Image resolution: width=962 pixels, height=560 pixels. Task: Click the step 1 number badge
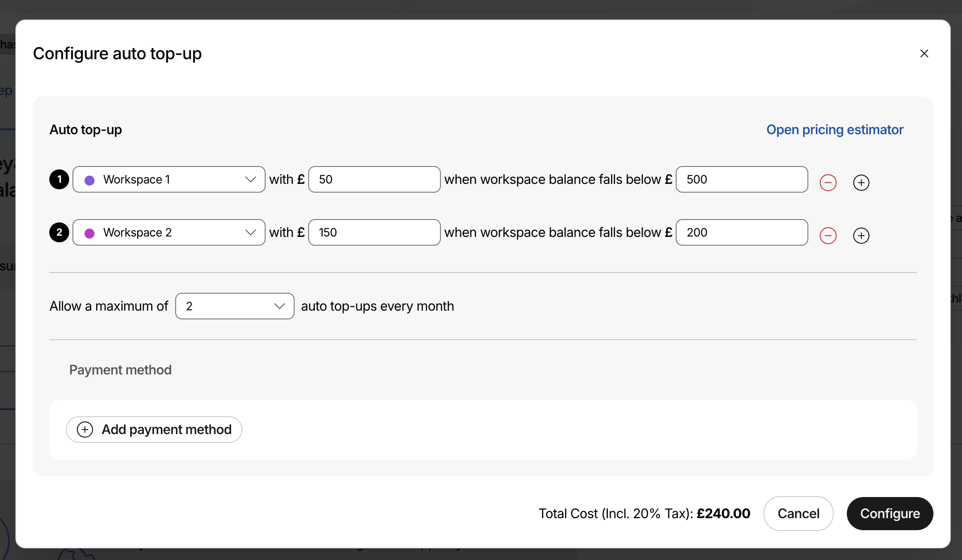[59, 179]
